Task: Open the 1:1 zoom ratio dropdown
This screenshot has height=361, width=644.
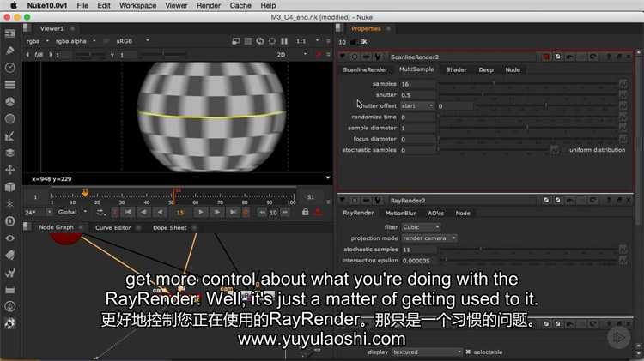Action: tap(307, 41)
